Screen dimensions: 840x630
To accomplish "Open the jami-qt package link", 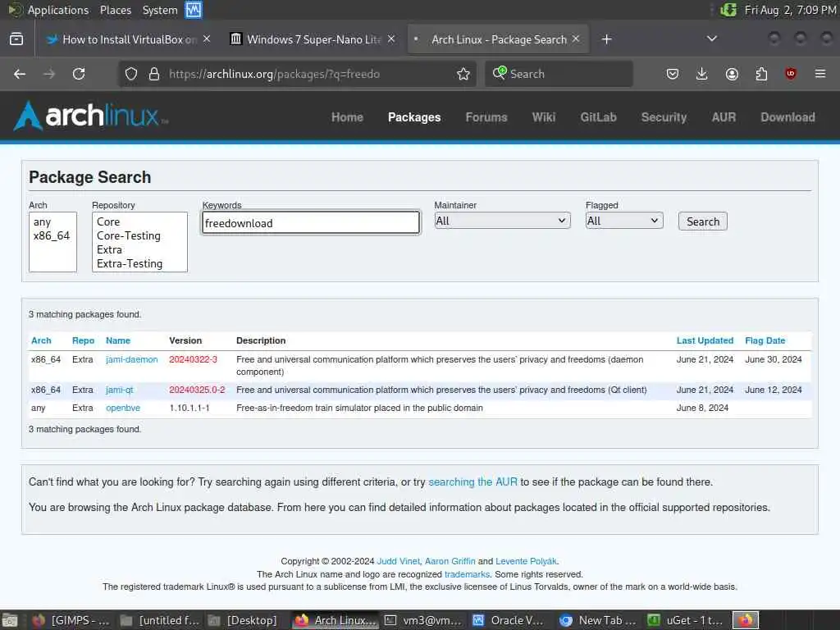I will (x=120, y=390).
